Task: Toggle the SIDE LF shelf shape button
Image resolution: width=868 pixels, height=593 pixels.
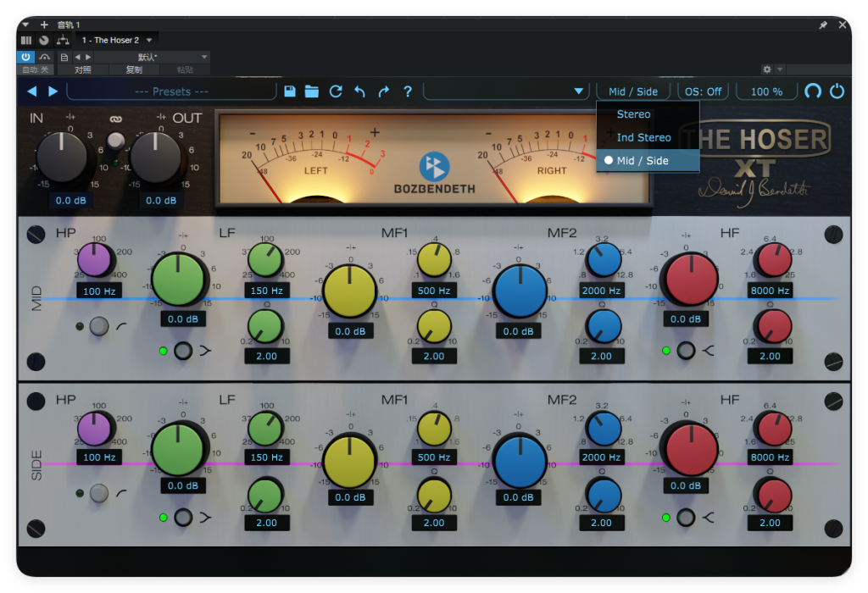Action: tap(183, 518)
